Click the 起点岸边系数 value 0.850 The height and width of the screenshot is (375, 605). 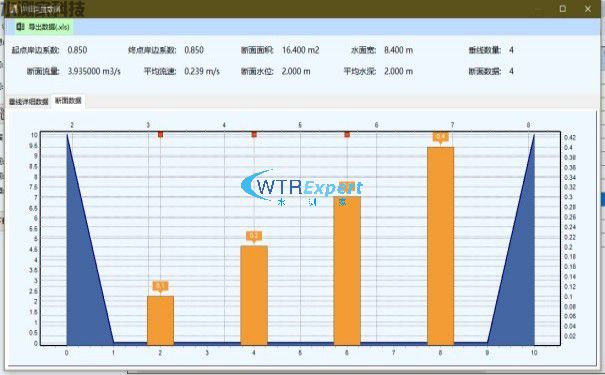point(77,50)
